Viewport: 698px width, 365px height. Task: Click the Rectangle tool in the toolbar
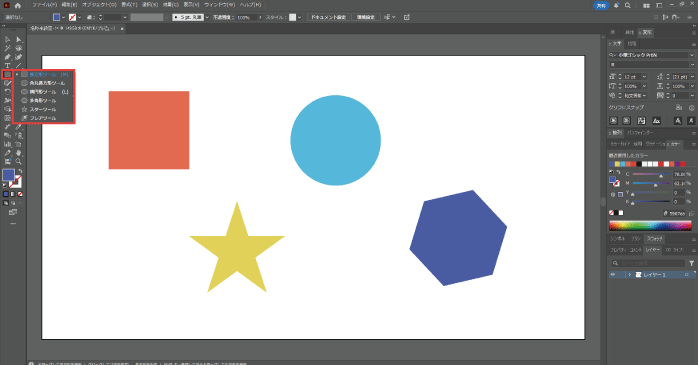8,74
